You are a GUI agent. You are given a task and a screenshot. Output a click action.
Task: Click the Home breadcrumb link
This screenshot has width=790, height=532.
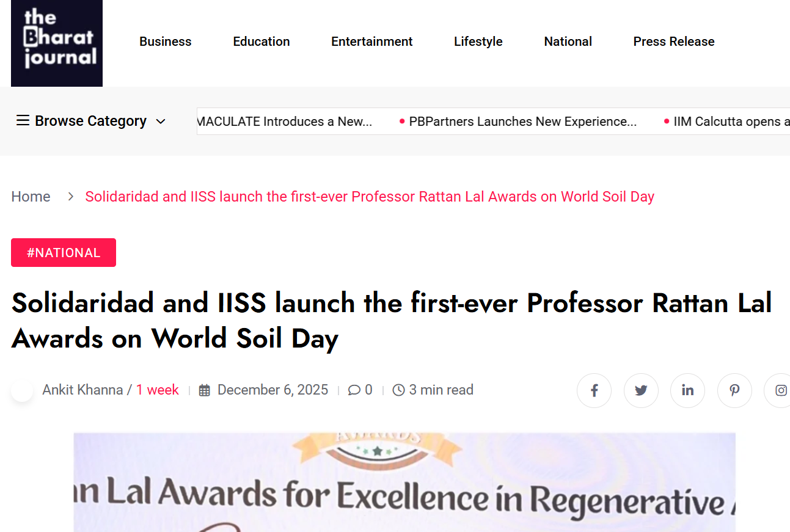tap(31, 197)
